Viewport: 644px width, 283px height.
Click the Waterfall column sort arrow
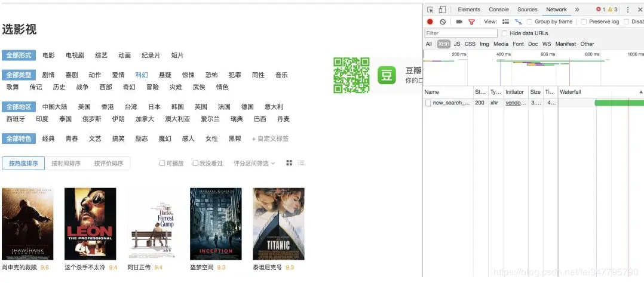[x=640, y=92]
